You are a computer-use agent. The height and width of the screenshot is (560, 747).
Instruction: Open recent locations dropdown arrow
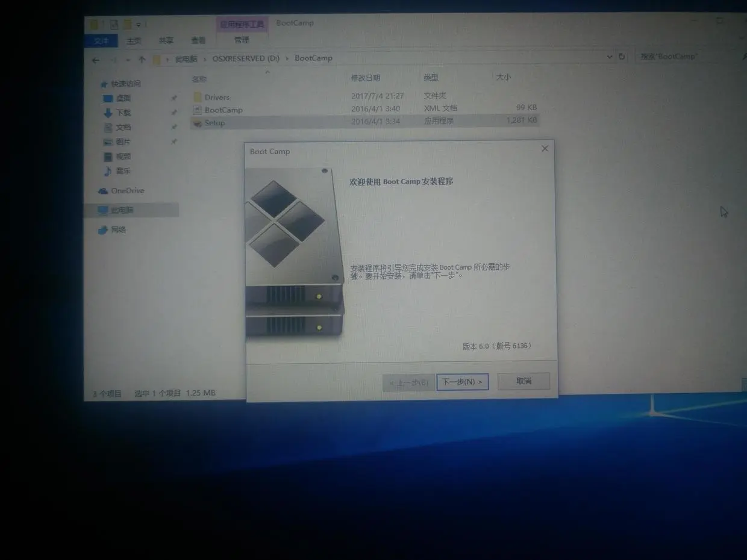click(x=128, y=60)
